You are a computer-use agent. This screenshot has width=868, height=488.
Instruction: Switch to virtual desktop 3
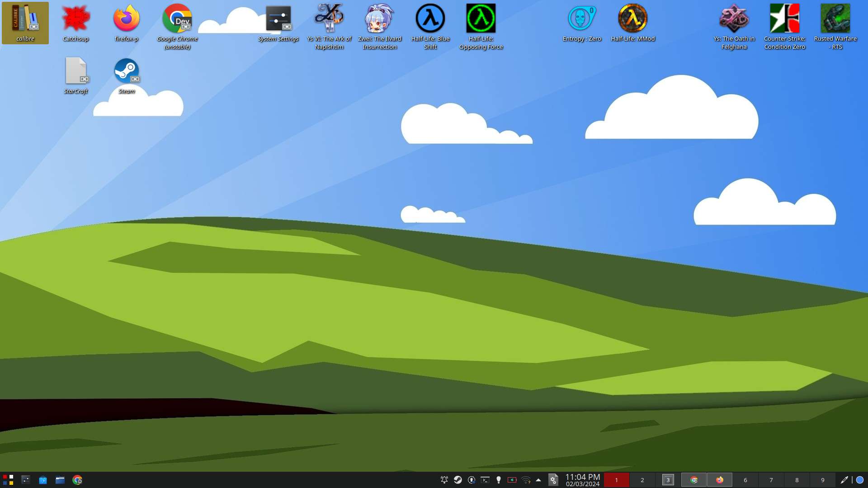pos(668,480)
